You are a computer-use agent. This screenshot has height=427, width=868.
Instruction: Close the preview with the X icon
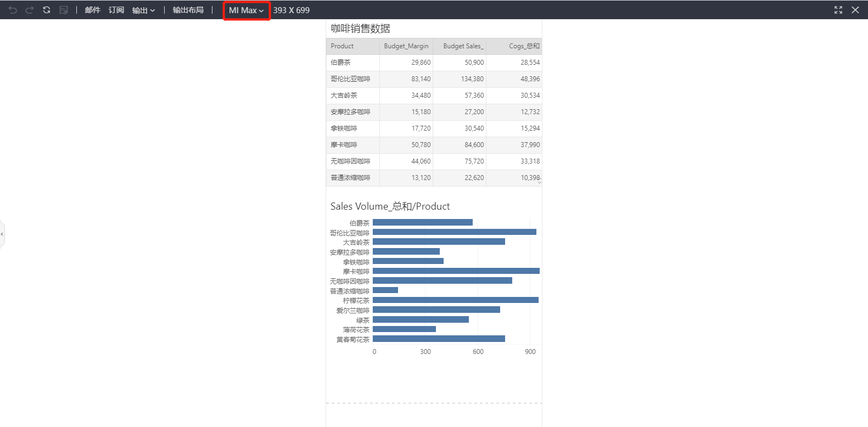click(855, 10)
